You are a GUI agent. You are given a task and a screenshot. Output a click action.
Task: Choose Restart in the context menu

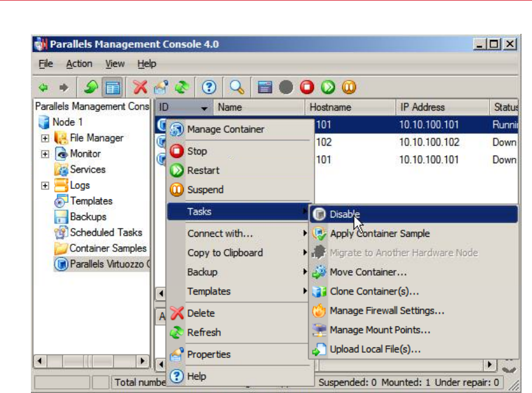[x=240, y=170]
